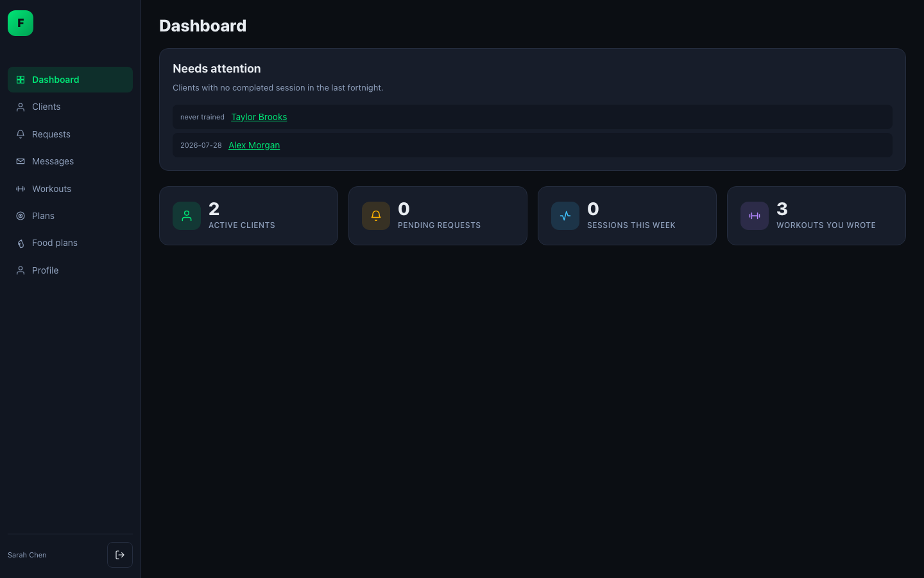This screenshot has height=578, width=924.
Task: Click the Profile person icon in sidebar
Action: coord(21,270)
